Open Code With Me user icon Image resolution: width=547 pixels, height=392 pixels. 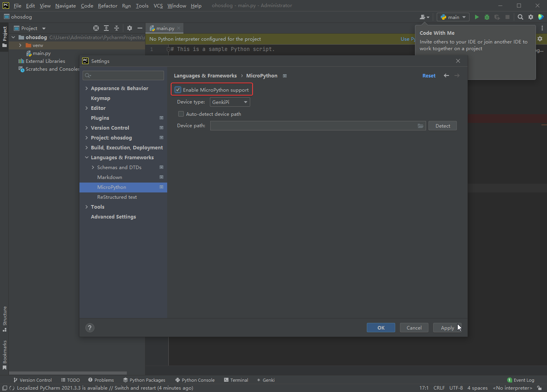tap(424, 17)
